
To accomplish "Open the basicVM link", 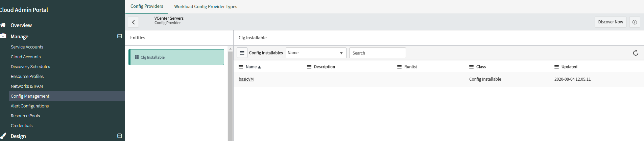I will point(246,79).
